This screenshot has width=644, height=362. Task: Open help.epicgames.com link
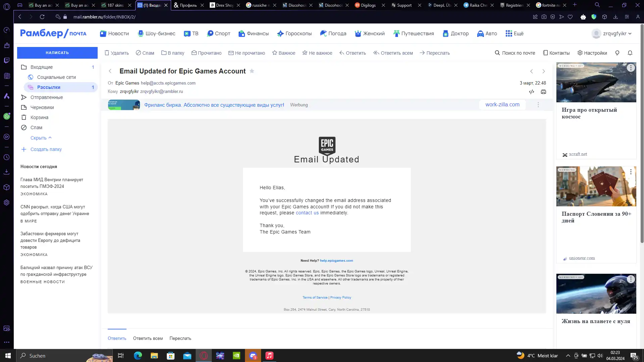[336, 261]
